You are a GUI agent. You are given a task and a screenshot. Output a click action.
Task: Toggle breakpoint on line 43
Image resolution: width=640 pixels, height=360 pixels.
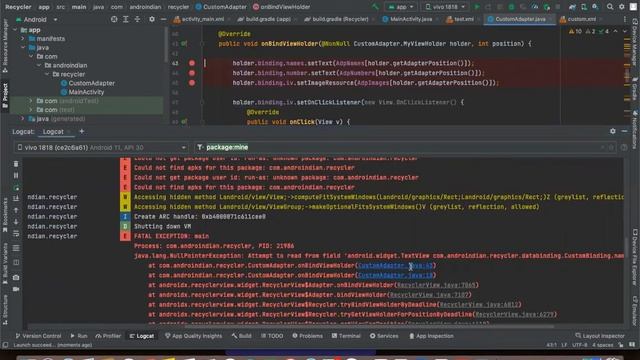[x=192, y=63]
